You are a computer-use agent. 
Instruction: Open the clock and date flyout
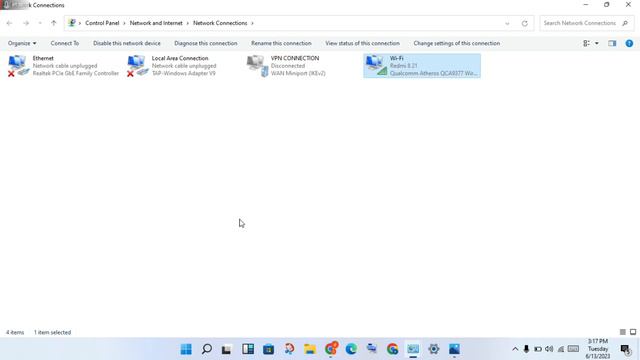pyautogui.click(x=598, y=349)
